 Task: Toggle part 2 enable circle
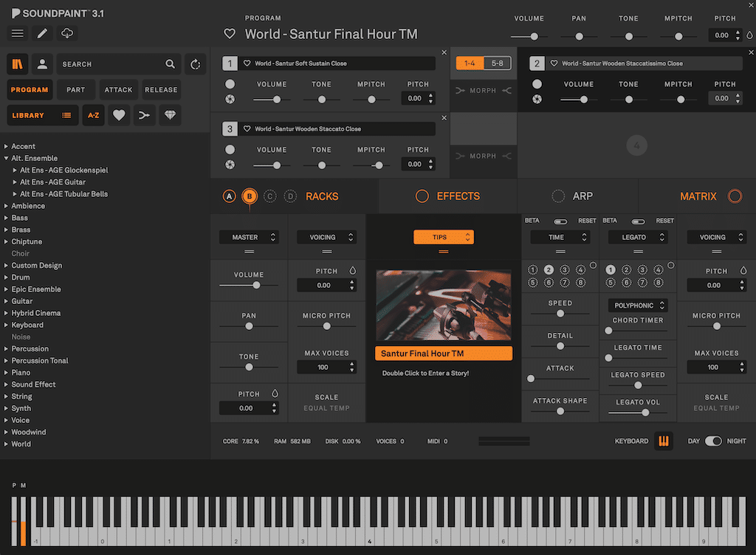pos(537,84)
